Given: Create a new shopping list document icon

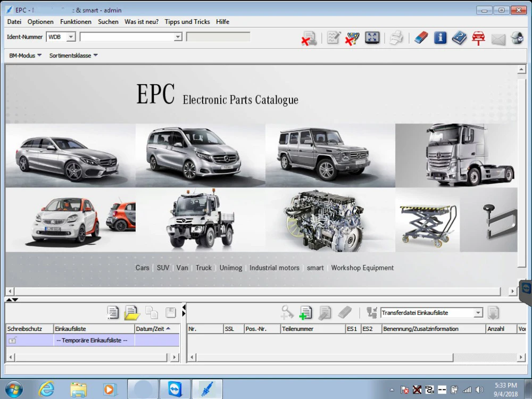Looking at the screenshot, I should 112,312.
